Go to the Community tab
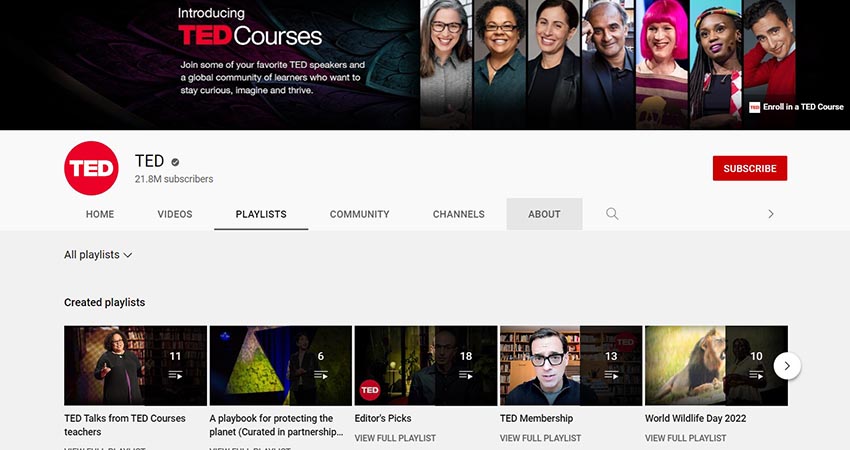The width and height of the screenshot is (850, 450). click(x=359, y=214)
